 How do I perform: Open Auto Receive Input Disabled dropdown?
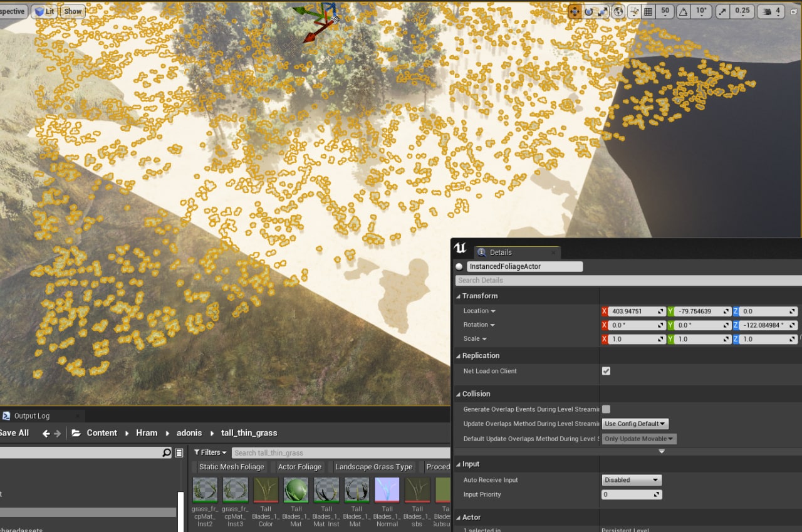point(632,480)
